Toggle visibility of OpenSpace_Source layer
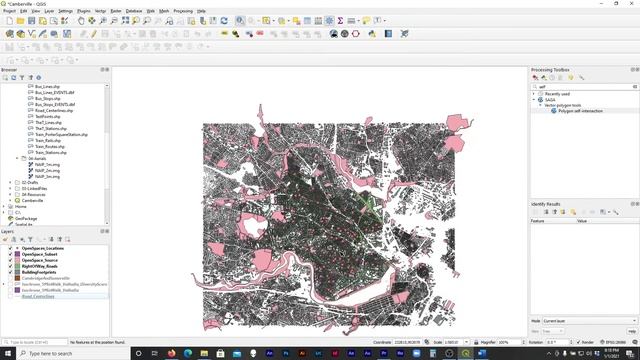Screen dimensions: 640x360 11,260
